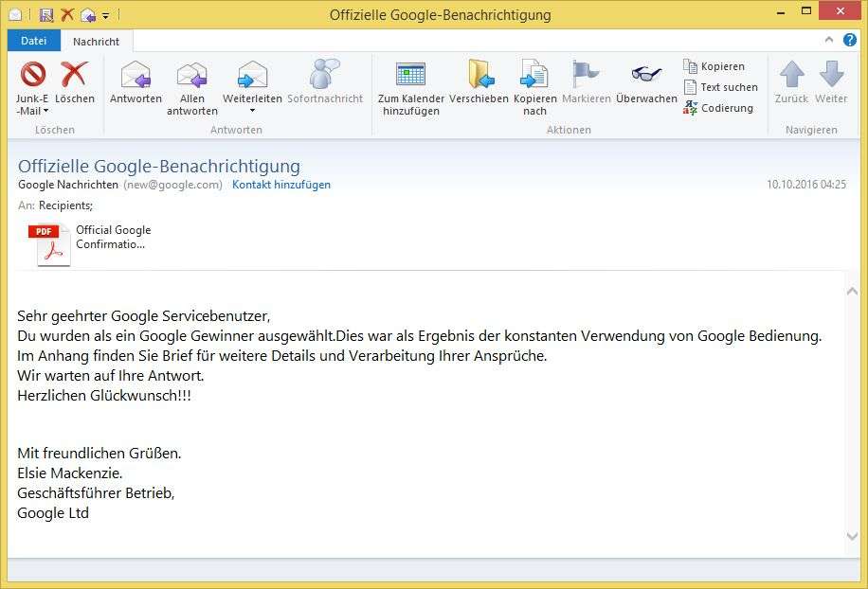Click the 'Google Ltd' signature line
Viewport: 868px width, 589px height.
click(x=53, y=513)
